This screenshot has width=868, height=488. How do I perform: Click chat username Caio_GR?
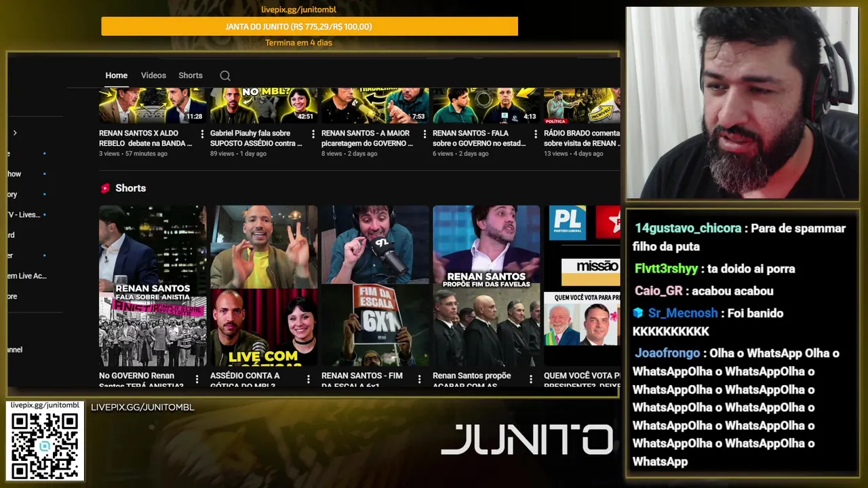(658, 291)
